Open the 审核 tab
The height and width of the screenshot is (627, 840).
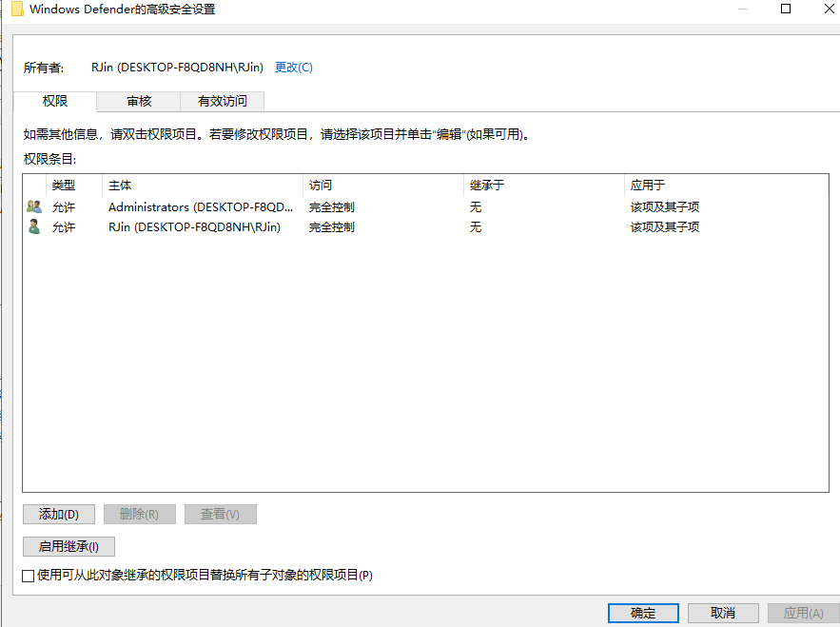pyautogui.click(x=139, y=101)
